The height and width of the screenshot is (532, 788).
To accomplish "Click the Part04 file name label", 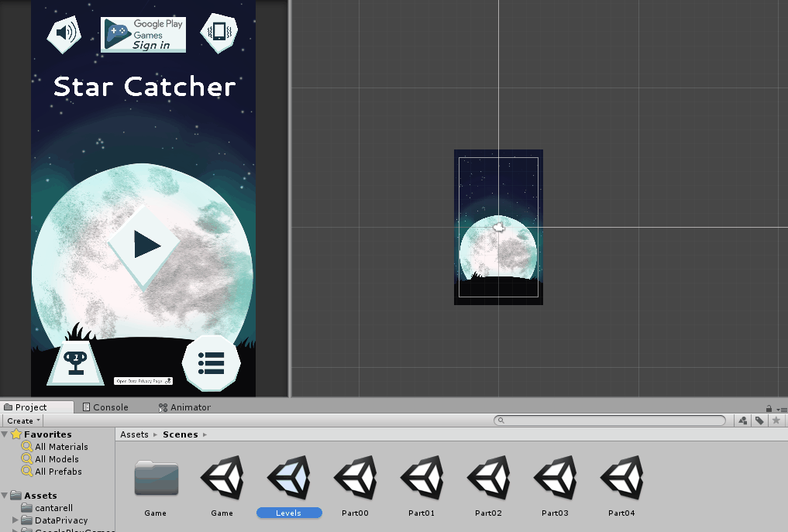I will (621, 513).
